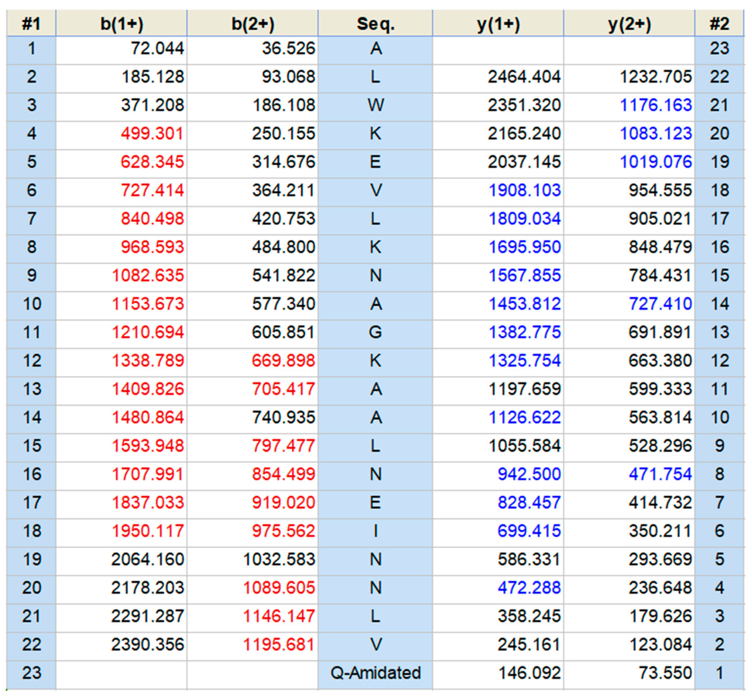Select the sequence letter I
This screenshot has width=752, height=700.
[x=376, y=531]
